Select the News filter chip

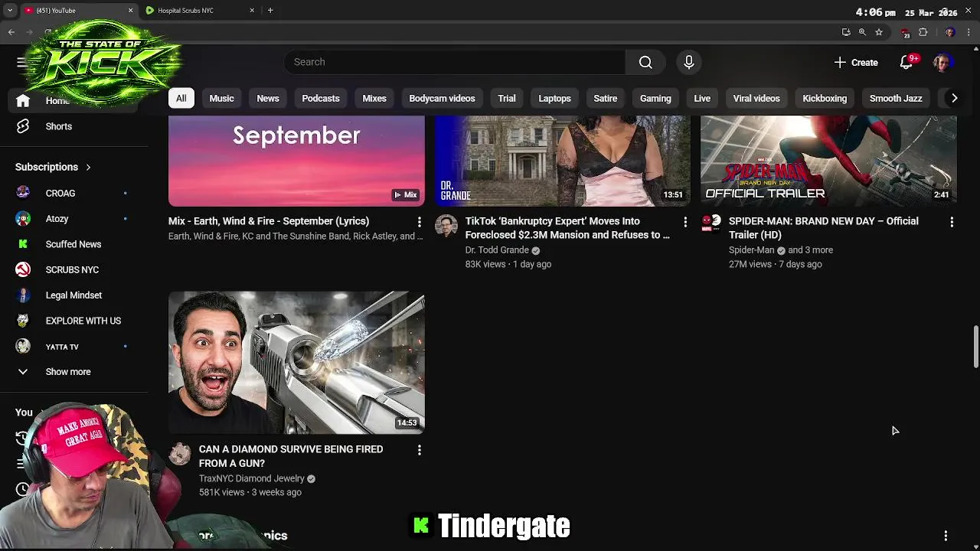pyautogui.click(x=268, y=98)
